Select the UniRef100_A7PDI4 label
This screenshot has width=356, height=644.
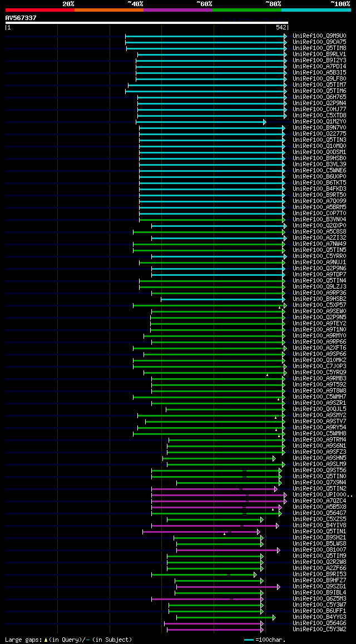[x=319, y=67]
